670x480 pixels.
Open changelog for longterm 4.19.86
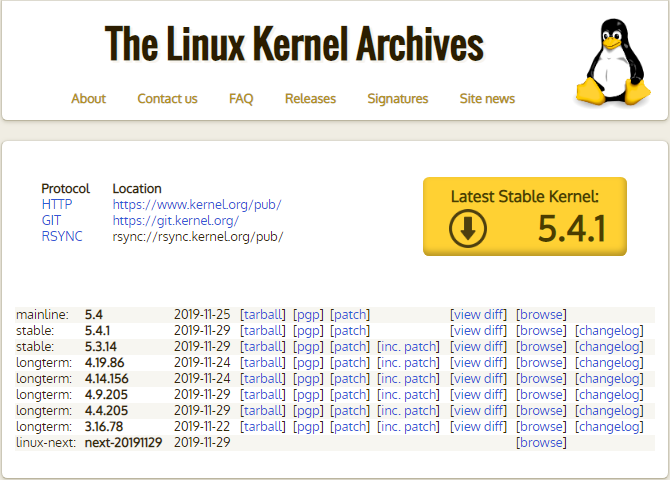pos(609,362)
